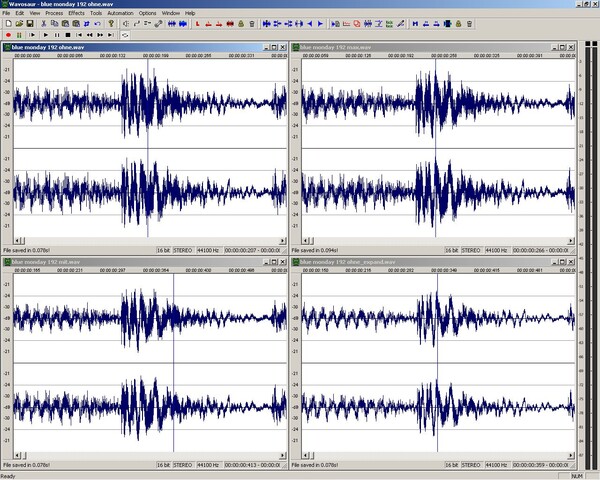This screenshot has height=480, width=600.
Task: Open the Tools menu
Action: 96,13
